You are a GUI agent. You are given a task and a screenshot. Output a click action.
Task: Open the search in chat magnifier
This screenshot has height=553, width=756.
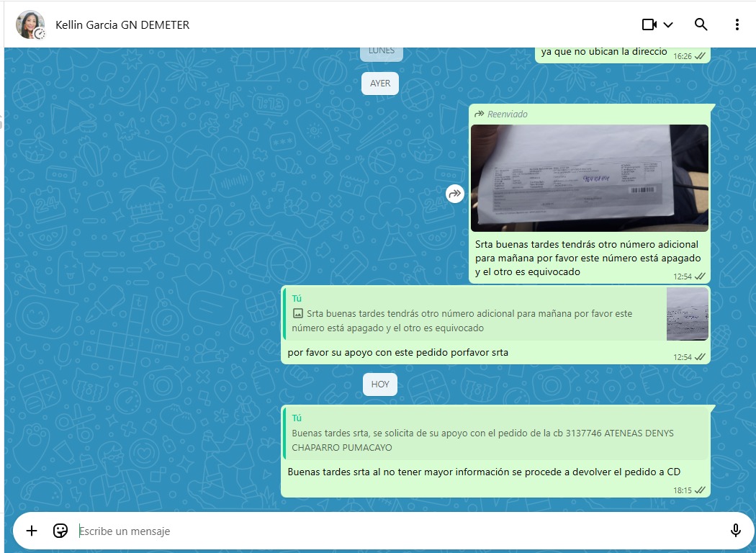click(701, 24)
